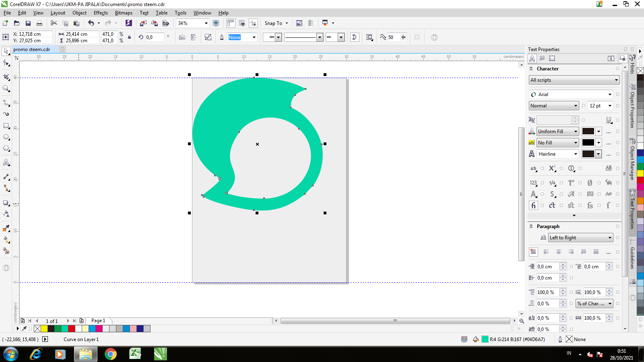
Task: Choose the Crop tool
Action: (x=6, y=76)
